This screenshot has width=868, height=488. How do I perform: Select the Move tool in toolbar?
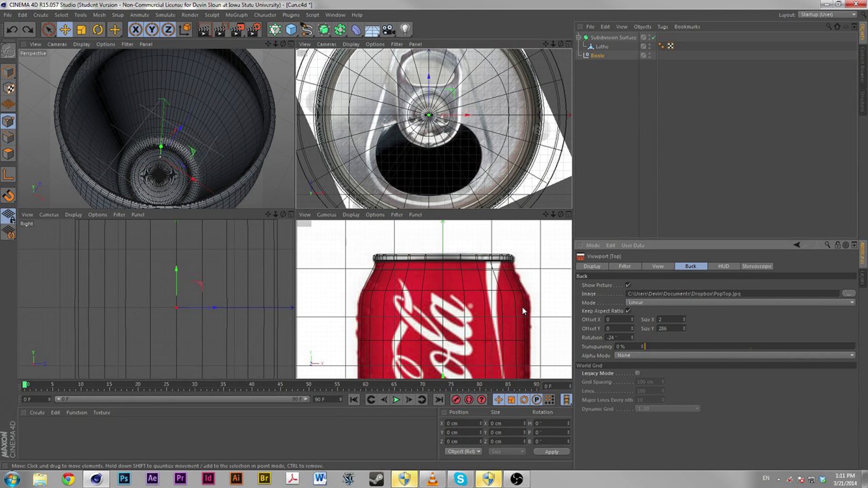pos(65,30)
